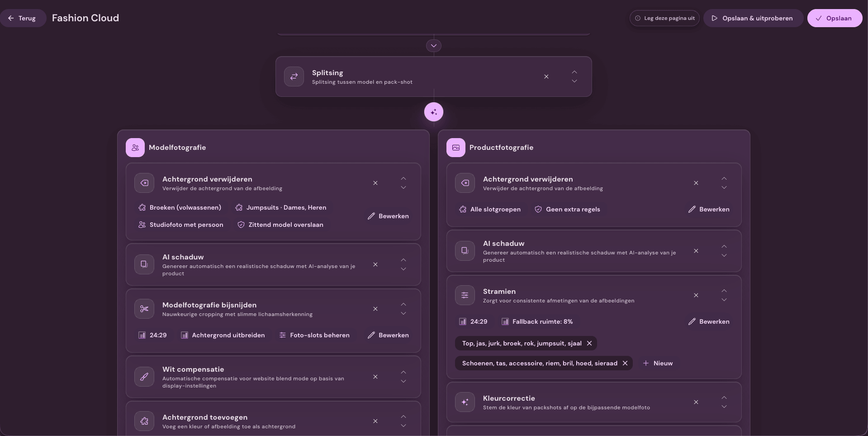Click Opslaan & uitproberen button
Image resolution: width=868 pixels, height=436 pixels.
pos(753,18)
